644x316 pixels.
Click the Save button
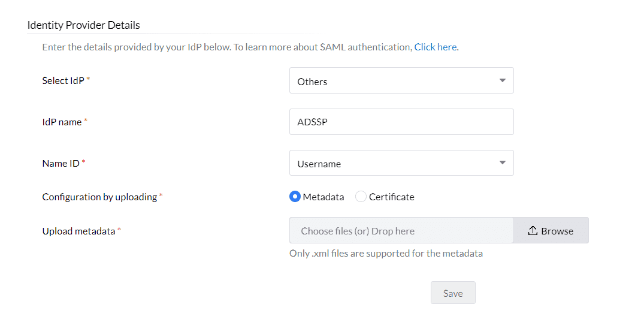pyautogui.click(x=453, y=293)
